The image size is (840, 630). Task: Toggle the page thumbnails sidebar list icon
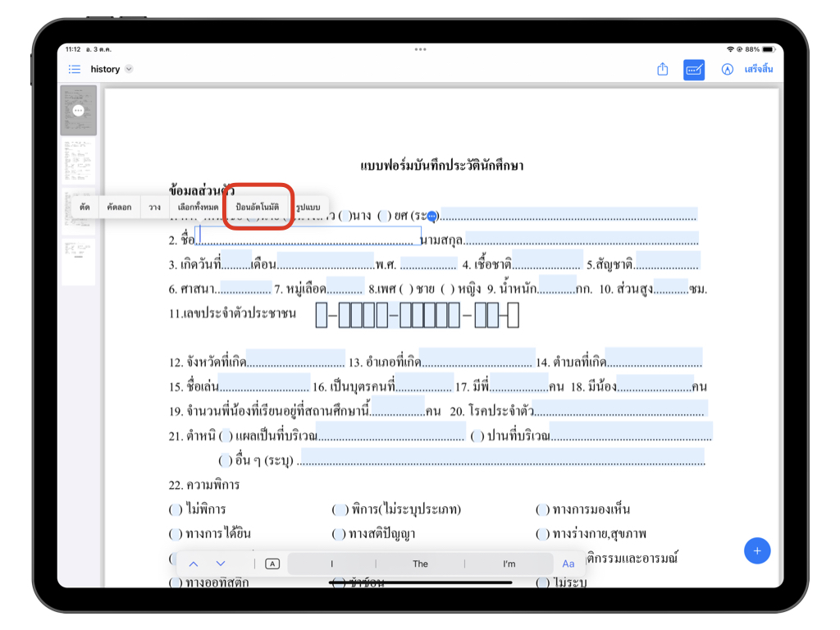(75, 70)
